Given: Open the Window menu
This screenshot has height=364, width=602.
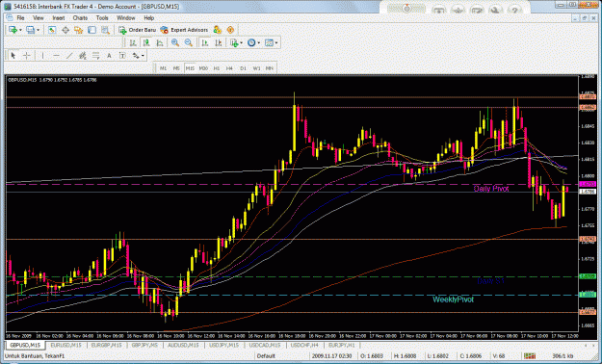Looking at the screenshot, I should click(126, 18).
